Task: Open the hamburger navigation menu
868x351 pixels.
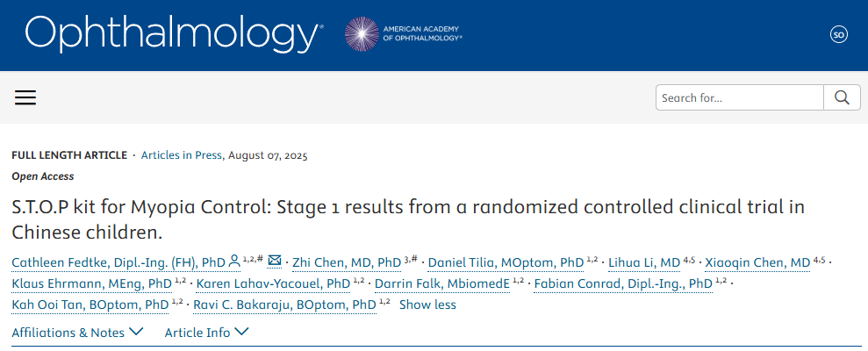Action: click(25, 97)
